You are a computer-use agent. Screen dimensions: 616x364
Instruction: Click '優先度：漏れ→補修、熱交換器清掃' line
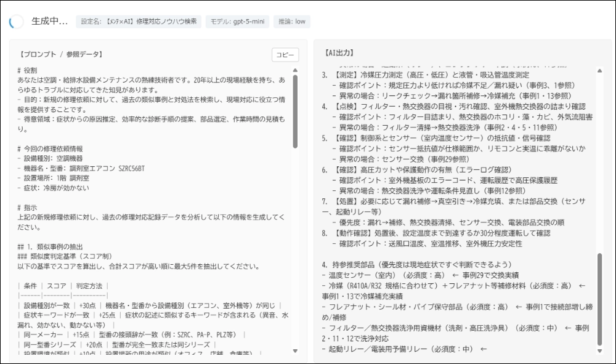pyautogui.click(x=448, y=222)
